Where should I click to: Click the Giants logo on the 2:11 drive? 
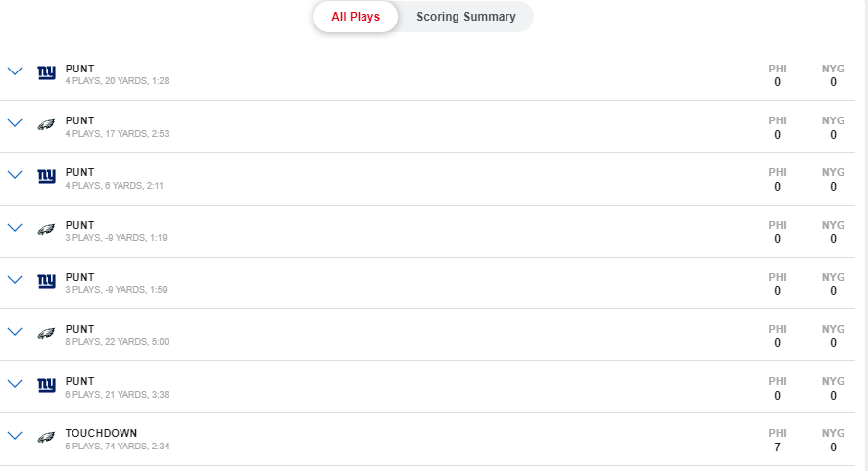point(46,176)
